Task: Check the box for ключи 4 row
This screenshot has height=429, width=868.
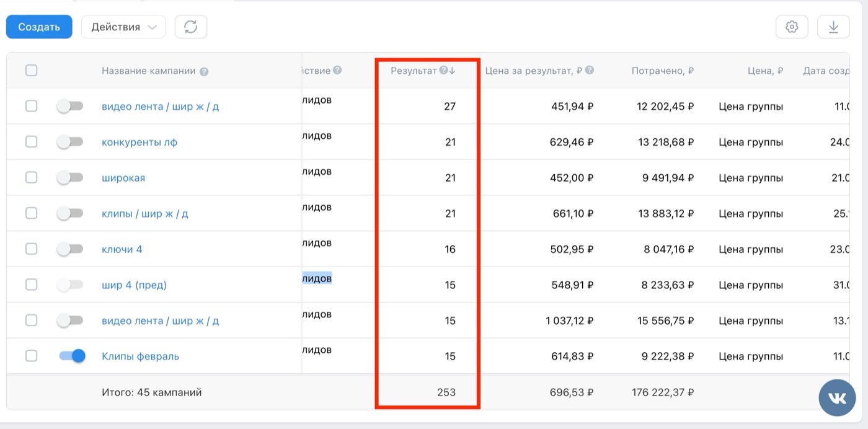Action: (31, 249)
